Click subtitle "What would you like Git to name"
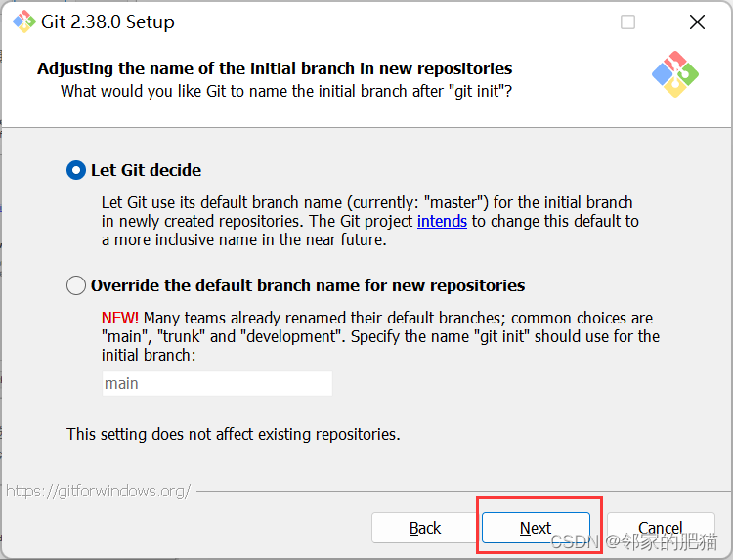Screen dimensions: 733x560 (286, 91)
